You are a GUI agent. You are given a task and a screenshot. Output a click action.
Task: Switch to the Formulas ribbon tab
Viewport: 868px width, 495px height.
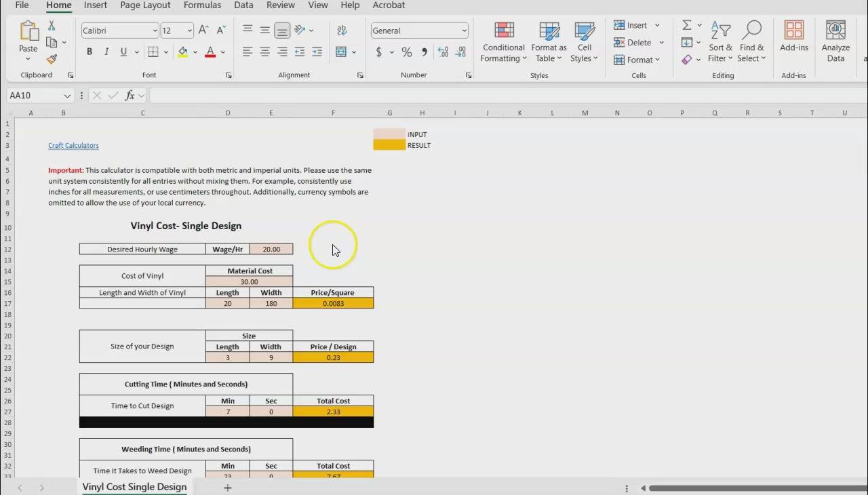(202, 5)
